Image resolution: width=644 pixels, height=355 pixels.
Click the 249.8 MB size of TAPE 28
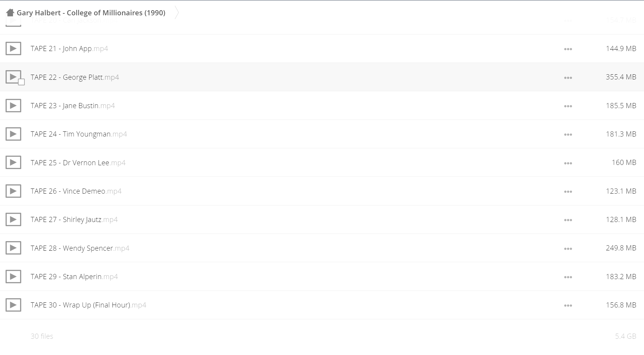(x=621, y=248)
